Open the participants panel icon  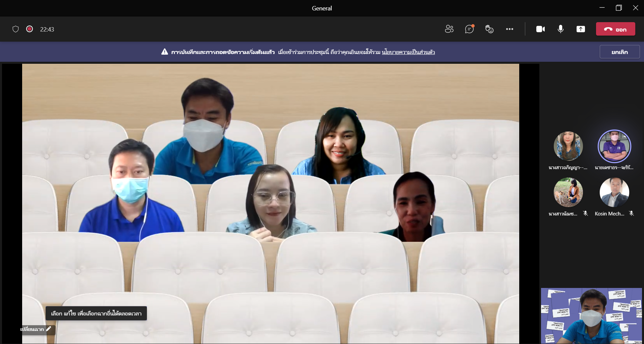coord(449,29)
